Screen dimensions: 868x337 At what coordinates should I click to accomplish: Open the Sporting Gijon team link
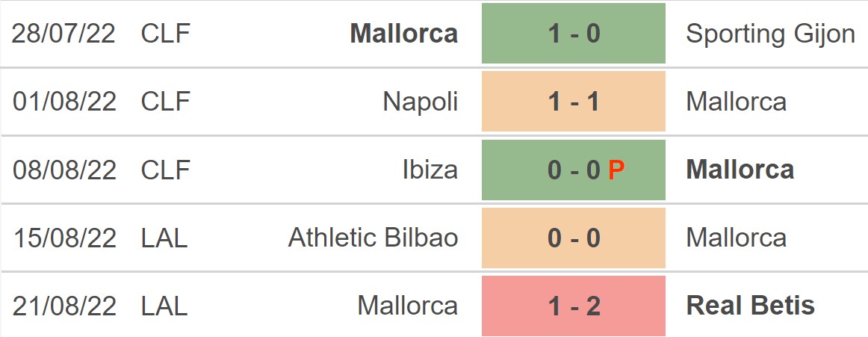tap(770, 34)
